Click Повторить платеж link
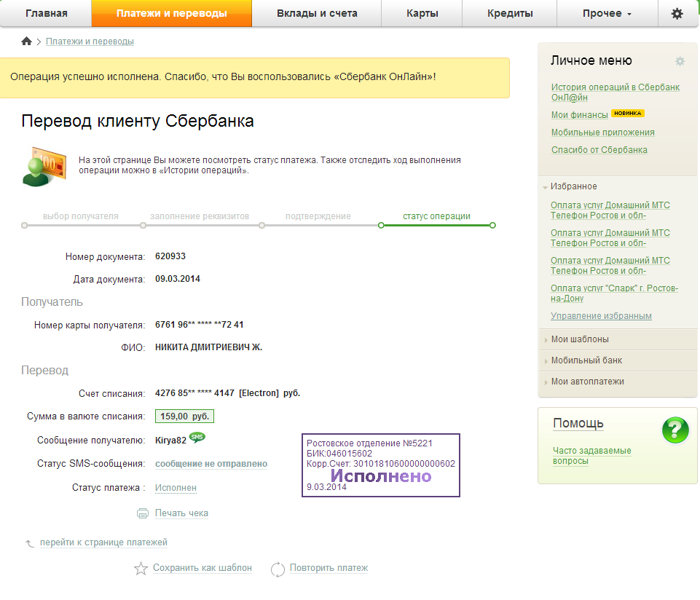The image size is (700, 600). coord(329,568)
